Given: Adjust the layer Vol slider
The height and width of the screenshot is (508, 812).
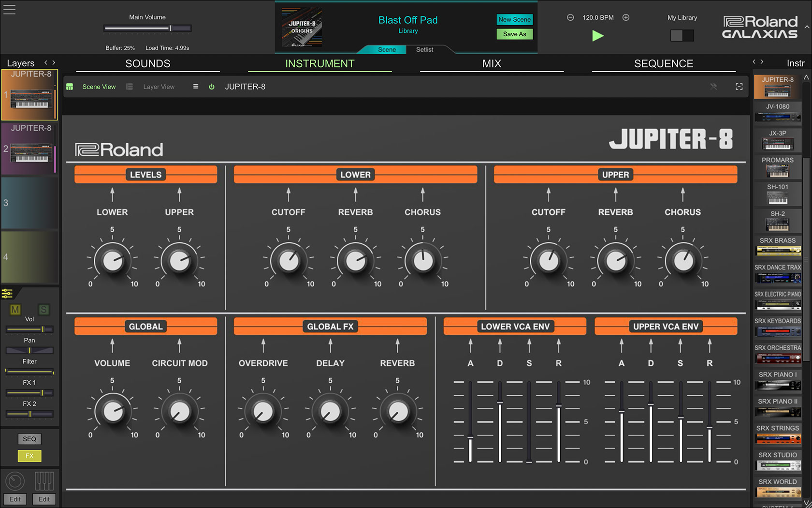Looking at the screenshot, I should tap(29, 329).
